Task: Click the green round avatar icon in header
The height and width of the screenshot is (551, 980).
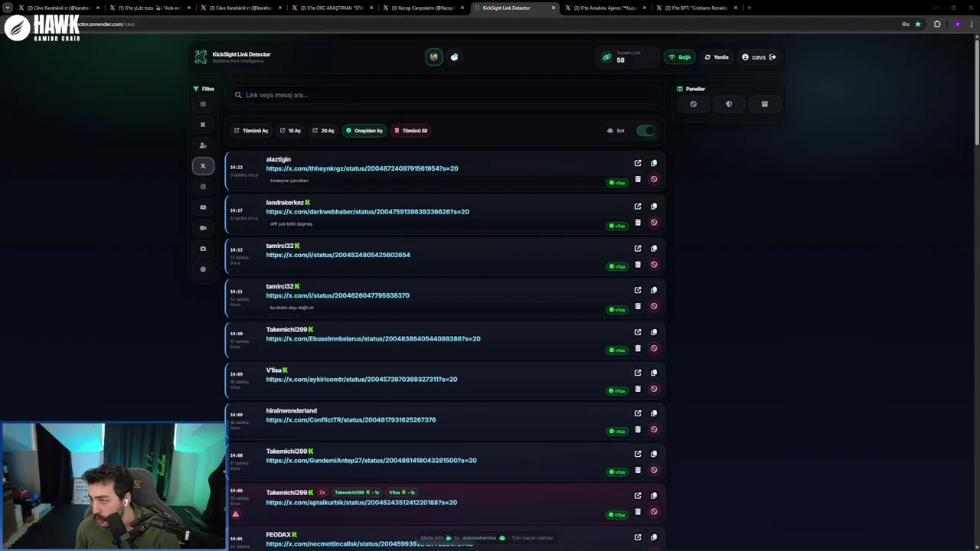Action: pos(433,57)
